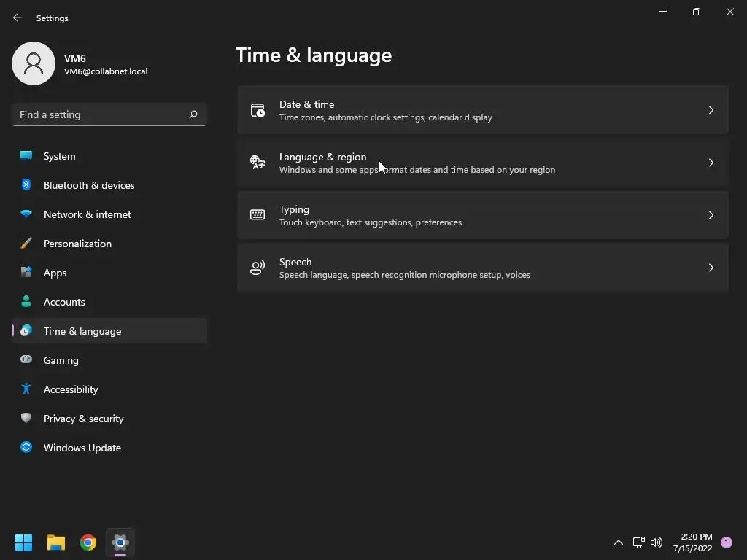The image size is (747, 560).
Task: Click the back arrow in Settings header
Action: [18, 17]
